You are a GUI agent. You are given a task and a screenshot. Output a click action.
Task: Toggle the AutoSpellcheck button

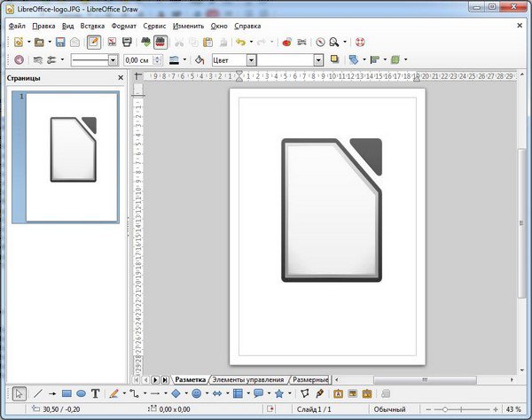pyautogui.click(x=161, y=42)
